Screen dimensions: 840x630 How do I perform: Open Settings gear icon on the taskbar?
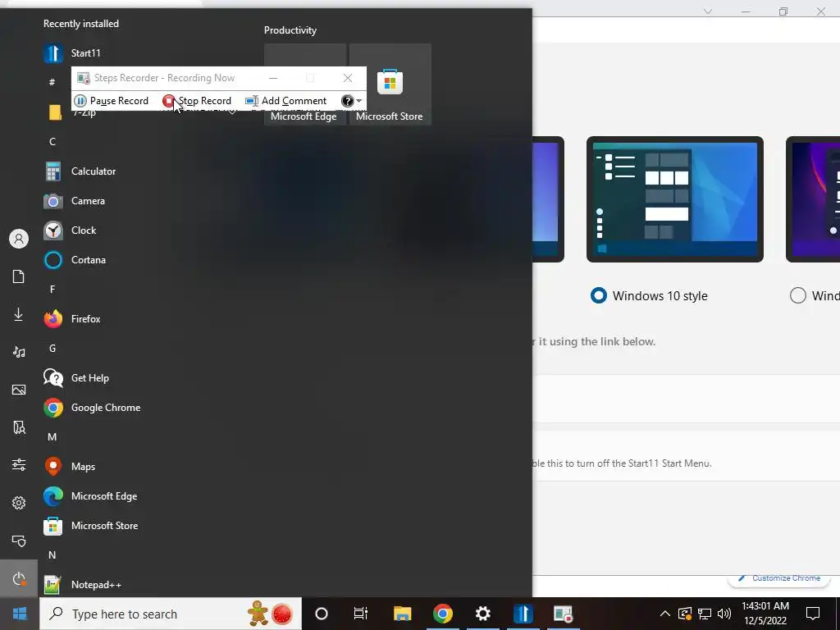[x=482, y=614]
